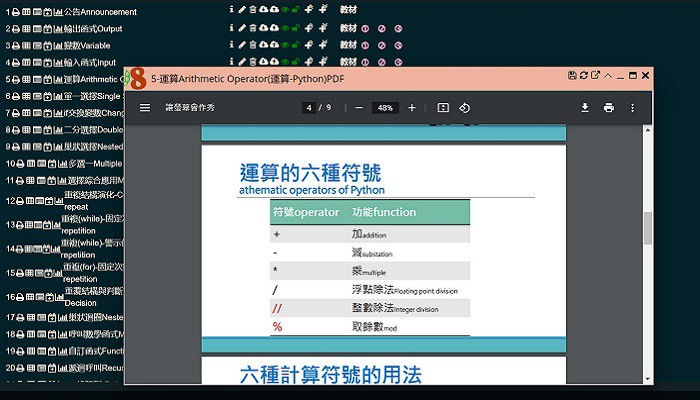
Task: Click the chart icon in row 4 Input
Action: tap(58, 63)
